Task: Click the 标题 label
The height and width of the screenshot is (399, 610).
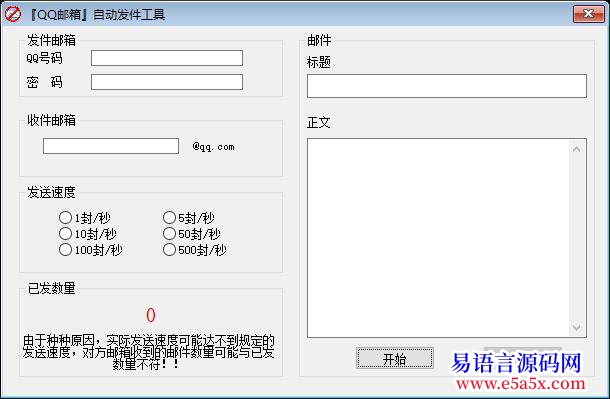Action: pyautogui.click(x=319, y=62)
